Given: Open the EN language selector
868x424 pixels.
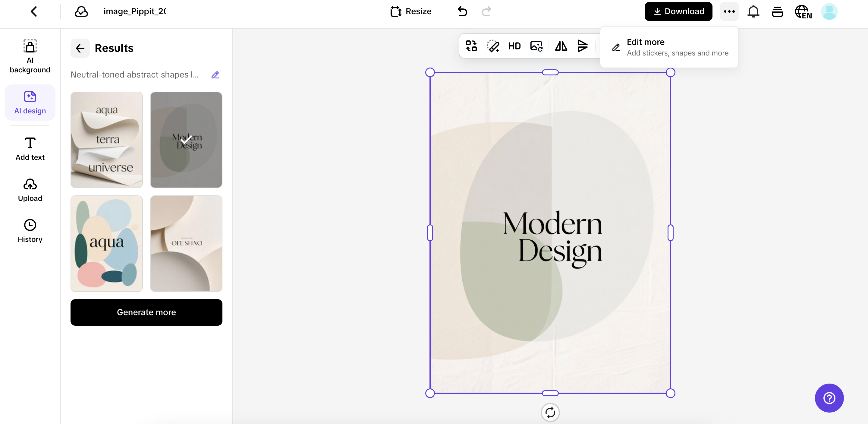Looking at the screenshot, I should click(803, 11).
